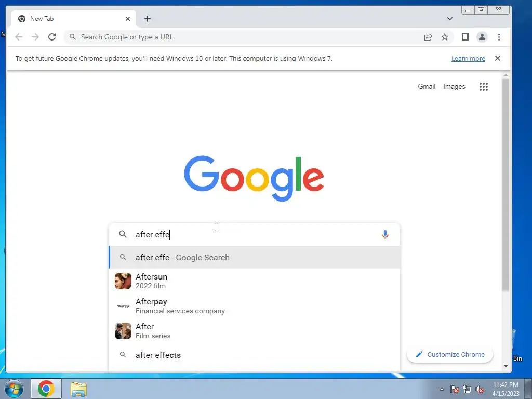Select 'after effe - Google Search' suggestion

[x=255, y=258]
